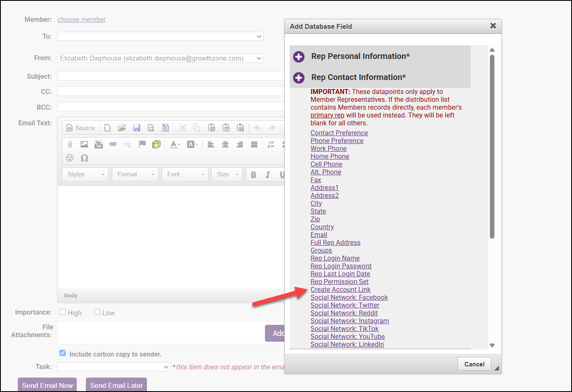Screen dimensions: 572x392
Task: Click the YouTube embed icon in editor toolbar
Action: pyautogui.click(x=99, y=144)
